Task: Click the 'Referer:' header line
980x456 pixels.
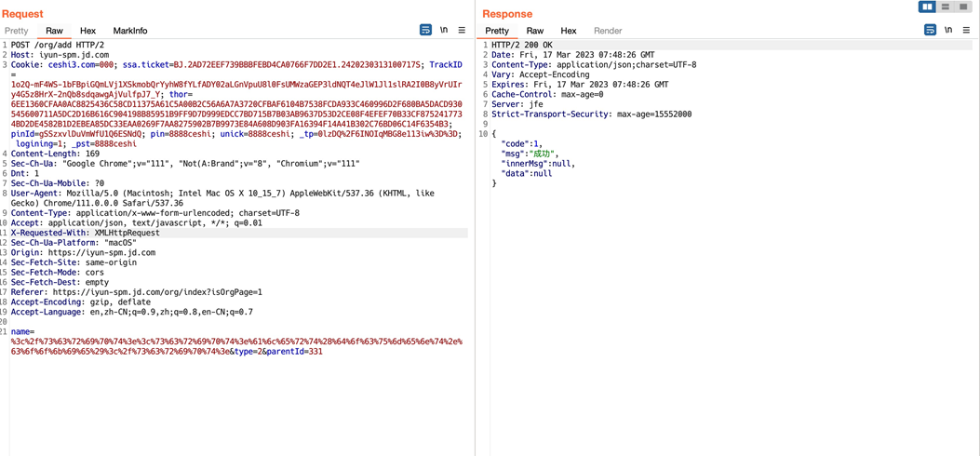Action: coord(136,291)
